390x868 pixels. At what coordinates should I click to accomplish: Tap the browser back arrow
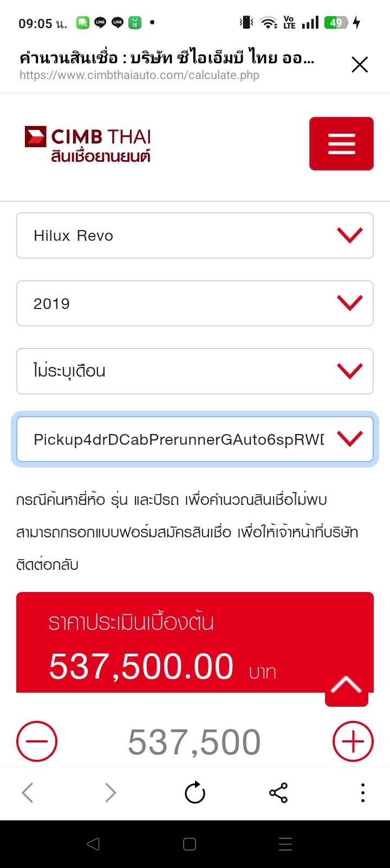coord(28,793)
